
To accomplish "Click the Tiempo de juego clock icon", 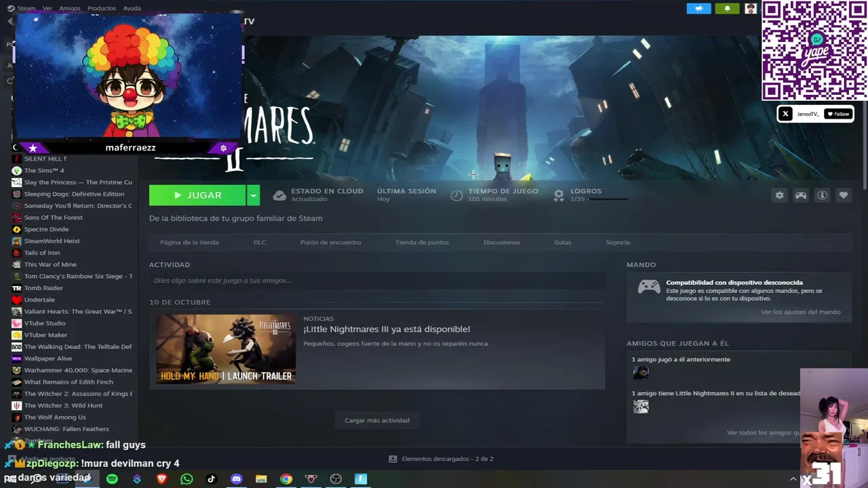I will click(456, 195).
